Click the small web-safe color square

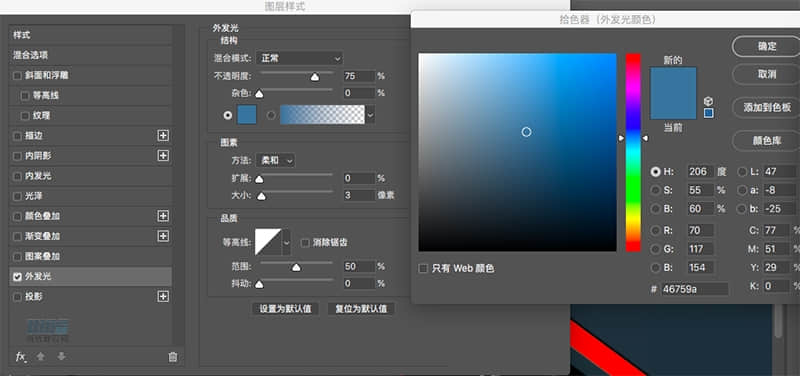coord(708,113)
